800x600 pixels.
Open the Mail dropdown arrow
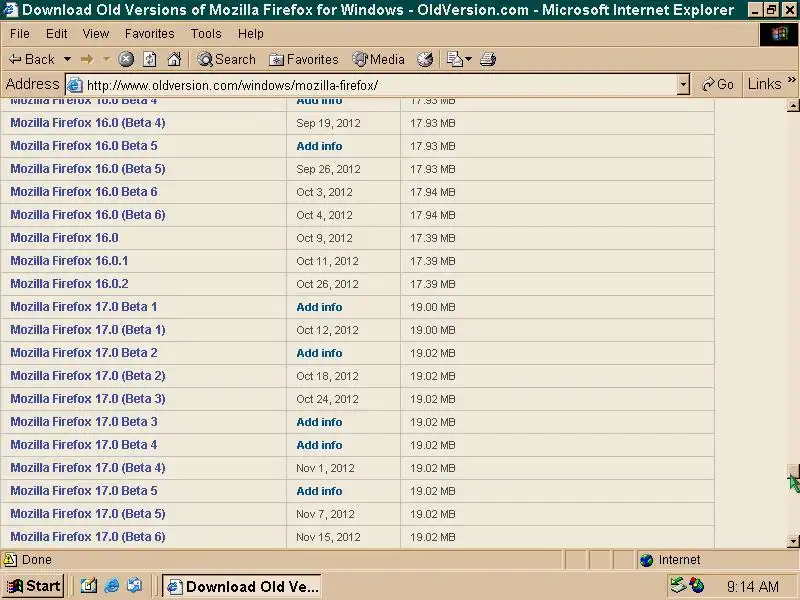(468, 59)
